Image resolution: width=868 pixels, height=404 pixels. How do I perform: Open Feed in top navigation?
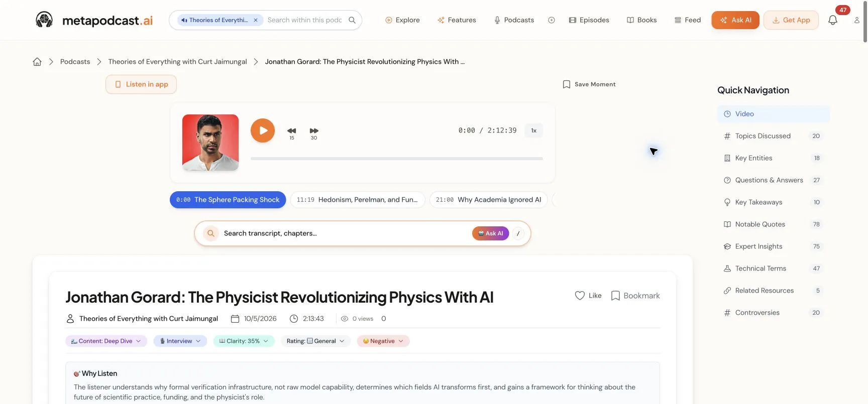click(687, 20)
